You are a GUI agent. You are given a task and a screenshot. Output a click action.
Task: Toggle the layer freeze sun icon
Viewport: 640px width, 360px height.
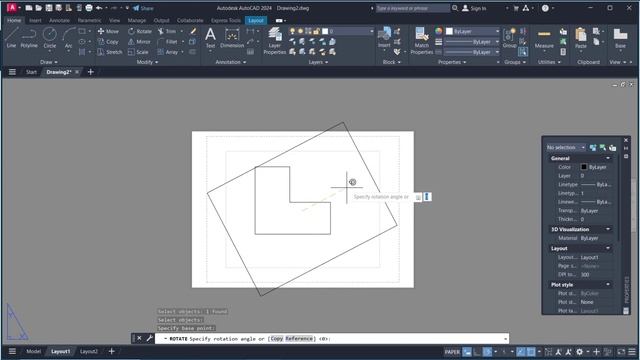pos(300,31)
